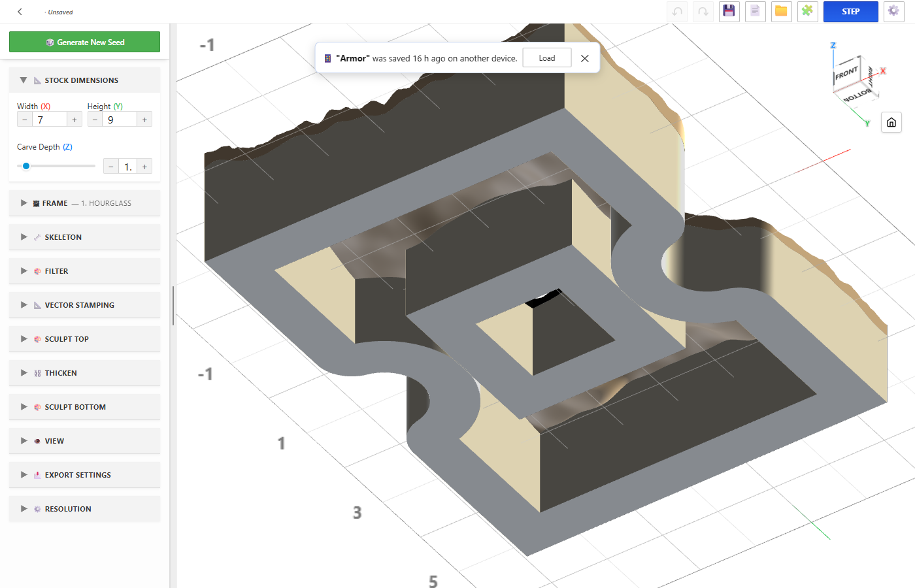
Task: Click the back arrow in the header
Action: pos(20,12)
